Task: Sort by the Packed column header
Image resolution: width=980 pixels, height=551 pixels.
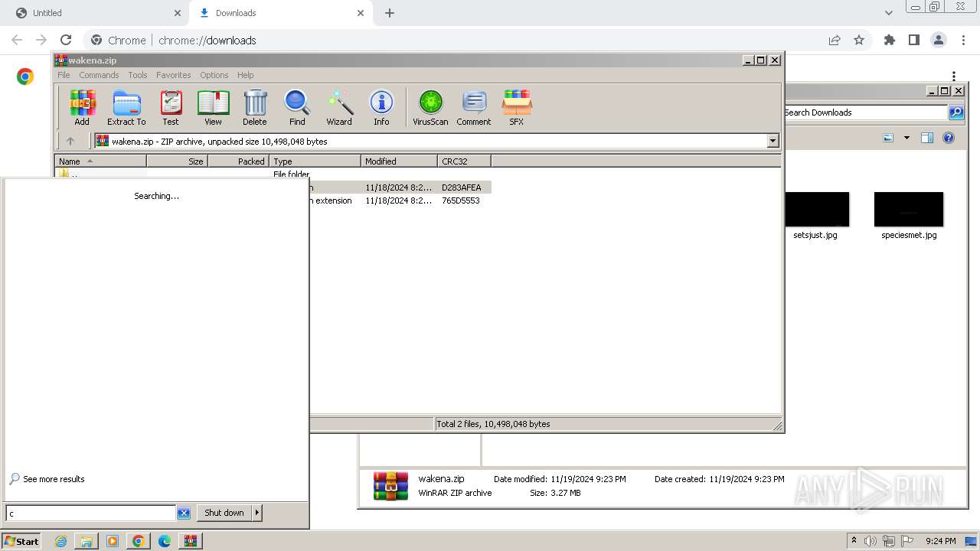Action: (239, 161)
